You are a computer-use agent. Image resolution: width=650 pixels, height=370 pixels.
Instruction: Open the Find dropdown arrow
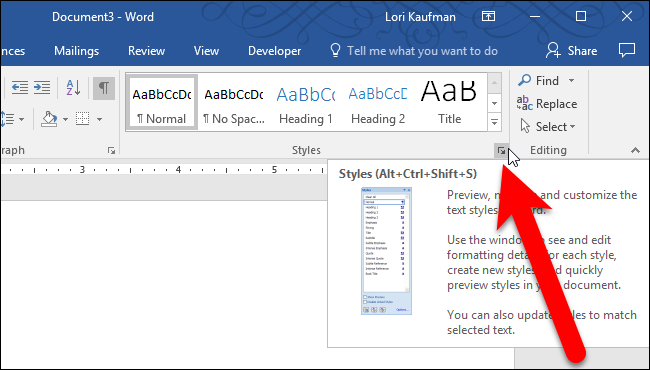pyautogui.click(x=571, y=80)
